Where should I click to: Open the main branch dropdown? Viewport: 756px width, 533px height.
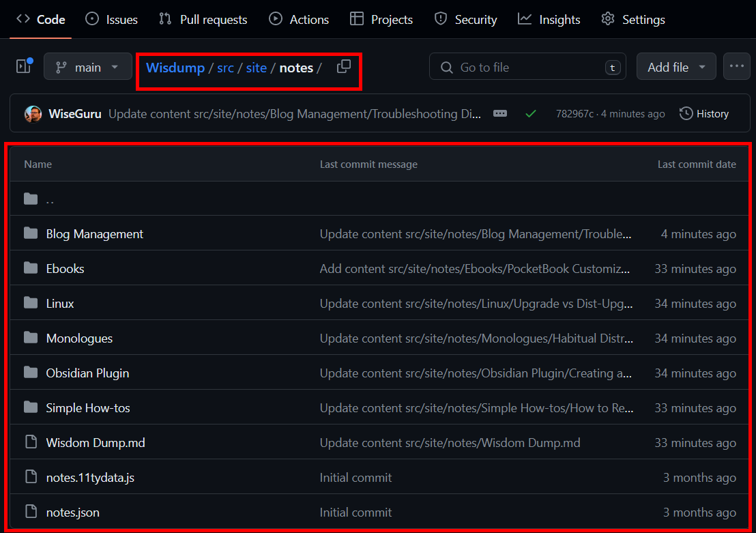point(87,67)
